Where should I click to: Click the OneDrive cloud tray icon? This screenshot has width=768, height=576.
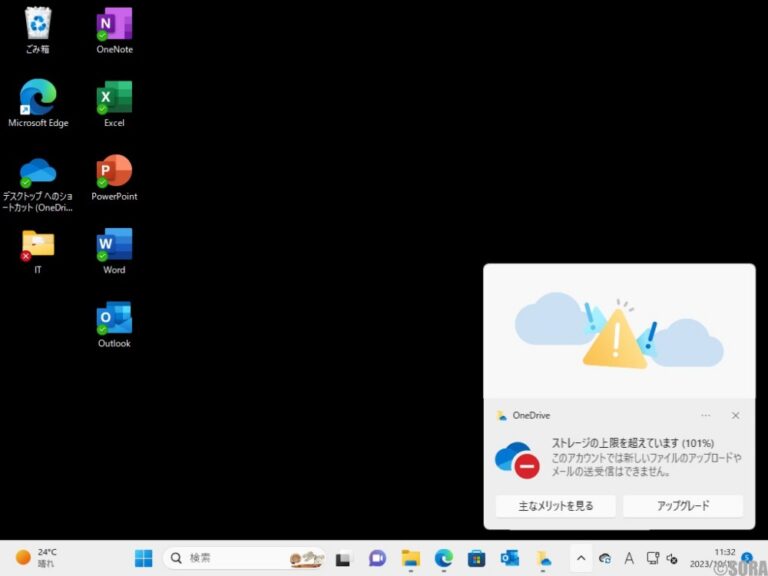(x=605, y=558)
